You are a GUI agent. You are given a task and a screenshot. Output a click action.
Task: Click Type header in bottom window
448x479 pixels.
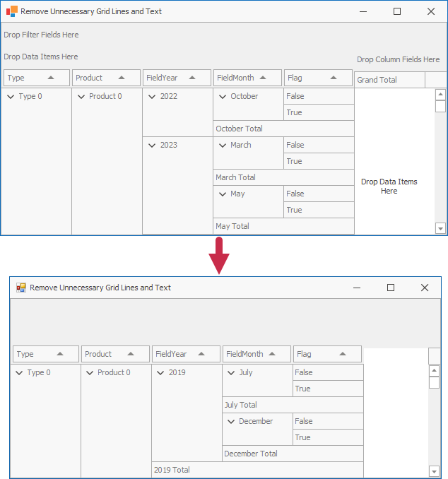tap(46, 354)
